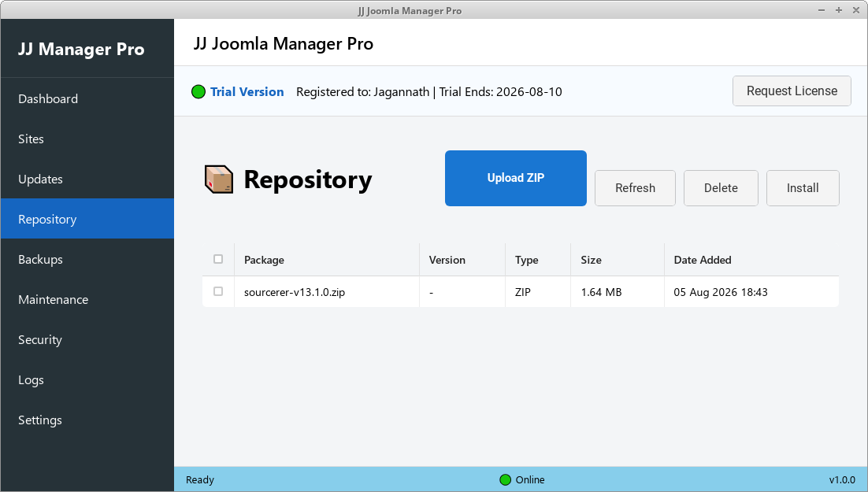Click the Repository page heading text
868x492 pixels.
308,179
